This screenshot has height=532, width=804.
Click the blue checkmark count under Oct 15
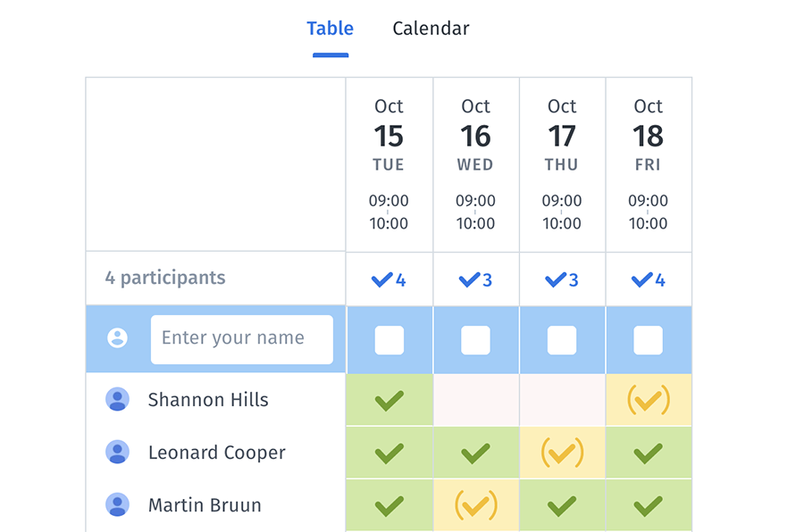pyautogui.click(x=389, y=278)
